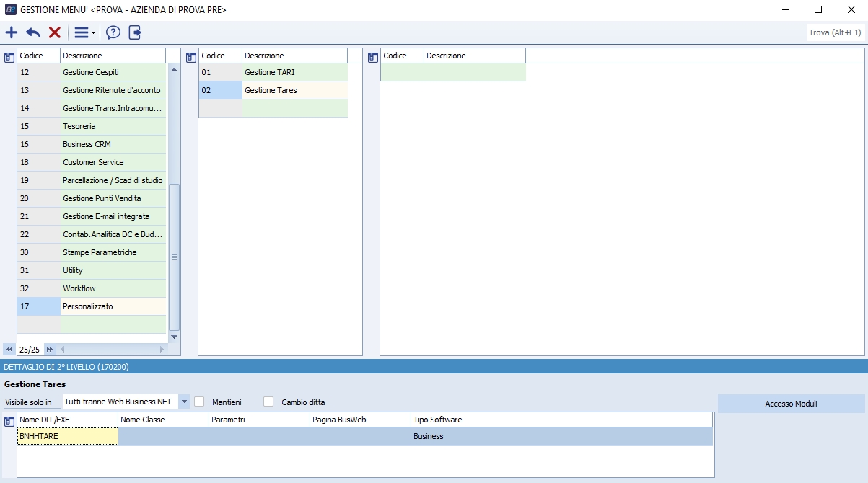Screen dimensions: 868x483
Task: Click the Pagina BusWeb column header
Action: [361, 420]
